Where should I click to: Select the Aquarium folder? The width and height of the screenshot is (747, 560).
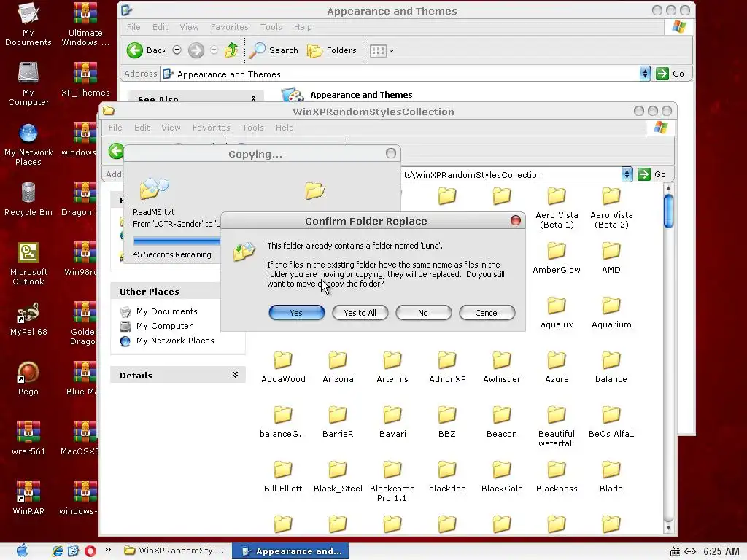pyautogui.click(x=611, y=313)
